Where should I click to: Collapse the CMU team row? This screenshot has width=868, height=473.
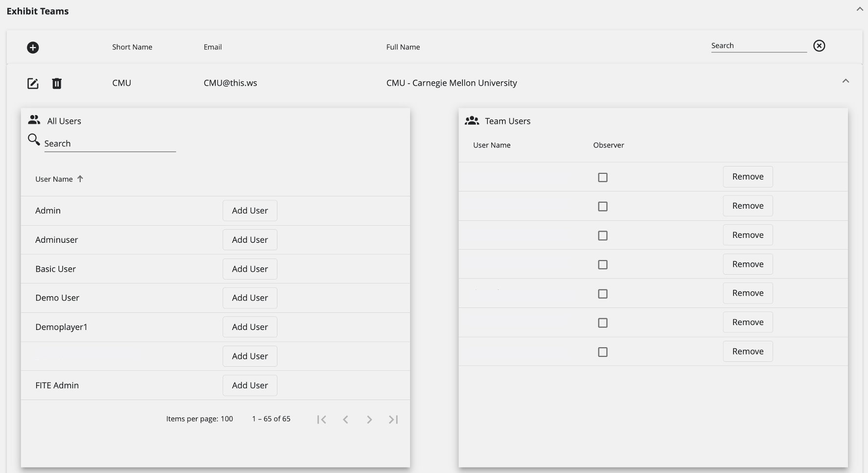tap(845, 81)
